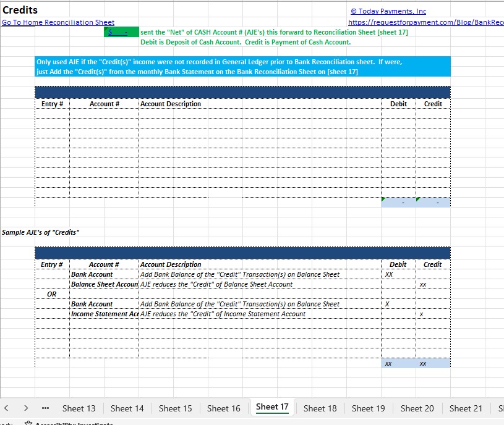
Task: Select the first table's Debit total cell
Action: (x=398, y=203)
